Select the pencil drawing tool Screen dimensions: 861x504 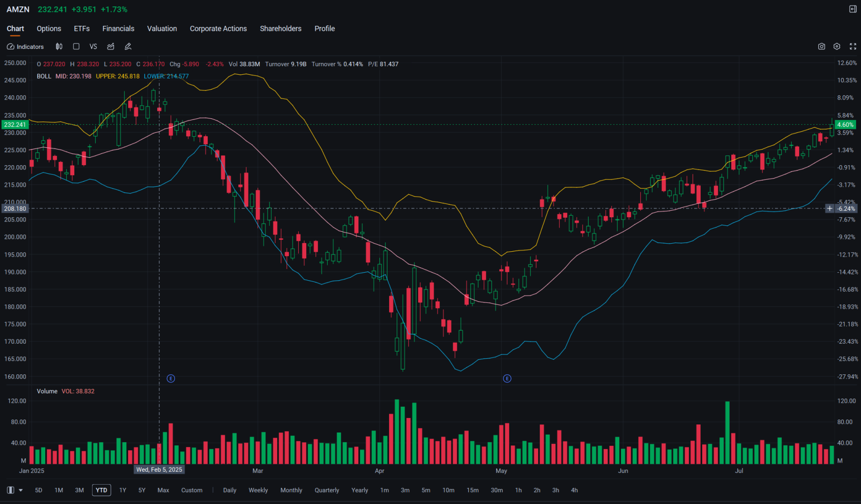(x=128, y=47)
